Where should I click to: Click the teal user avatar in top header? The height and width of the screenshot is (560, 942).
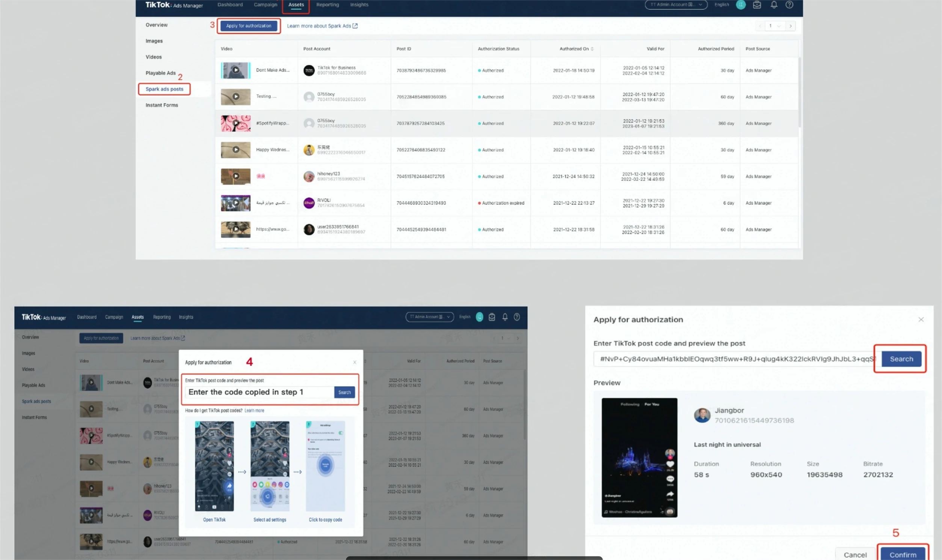point(740,5)
